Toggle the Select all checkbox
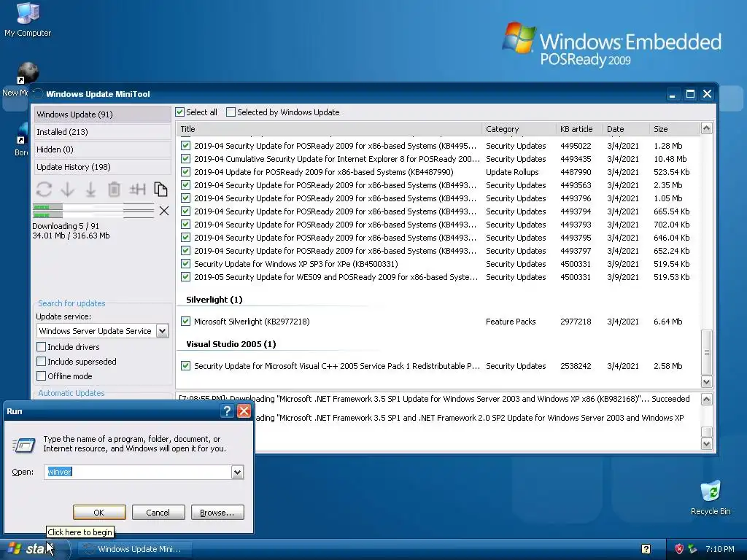Screen dimensions: 747x560 pyautogui.click(x=179, y=112)
